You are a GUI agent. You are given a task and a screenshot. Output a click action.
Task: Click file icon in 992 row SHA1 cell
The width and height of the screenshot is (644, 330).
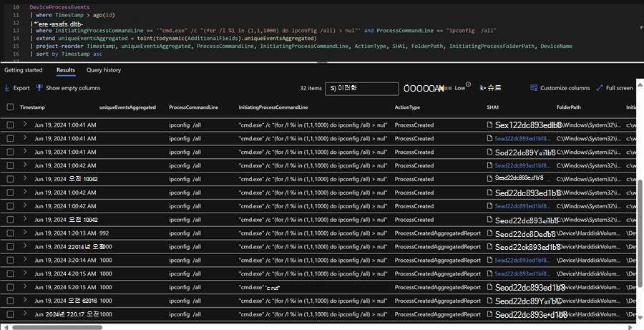[489, 233]
